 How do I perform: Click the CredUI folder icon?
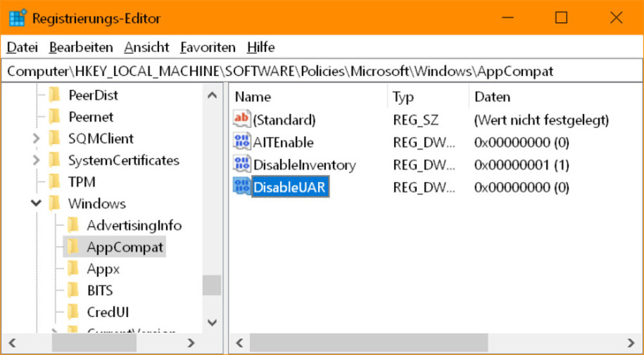73,312
